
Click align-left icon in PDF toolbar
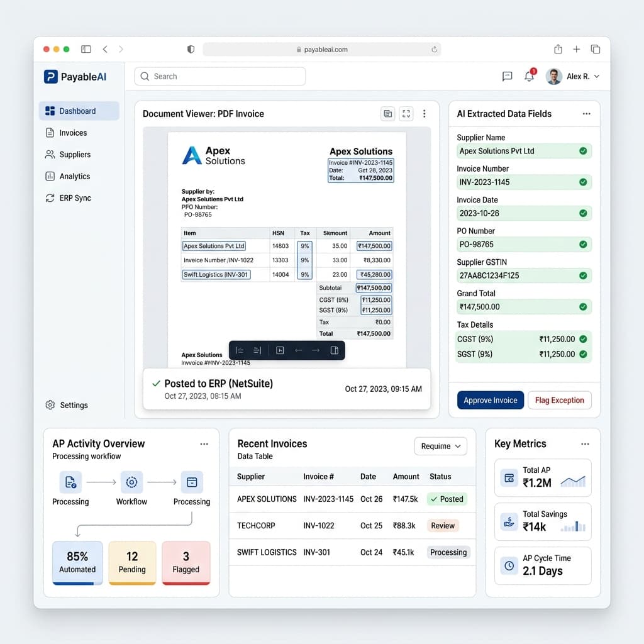tap(240, 350)
